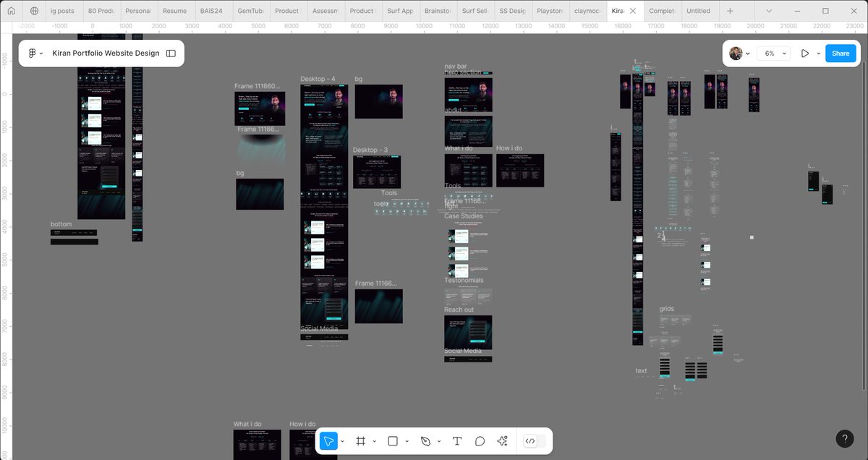The height and width of the screenshot is (460, 868).
Task: Open the 6% zoom dropdown
Action: pos(774,54)
